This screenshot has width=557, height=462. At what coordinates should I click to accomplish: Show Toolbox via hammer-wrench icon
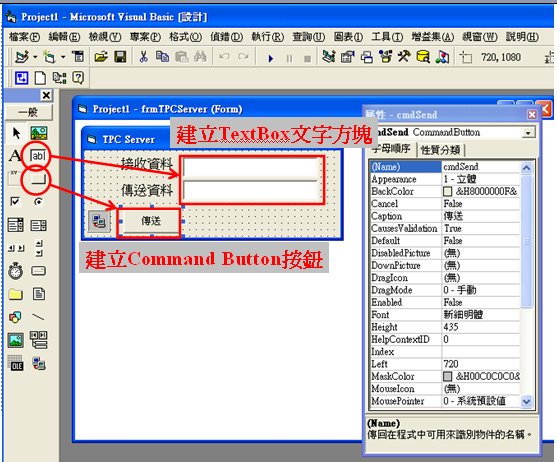click(404, 57)
